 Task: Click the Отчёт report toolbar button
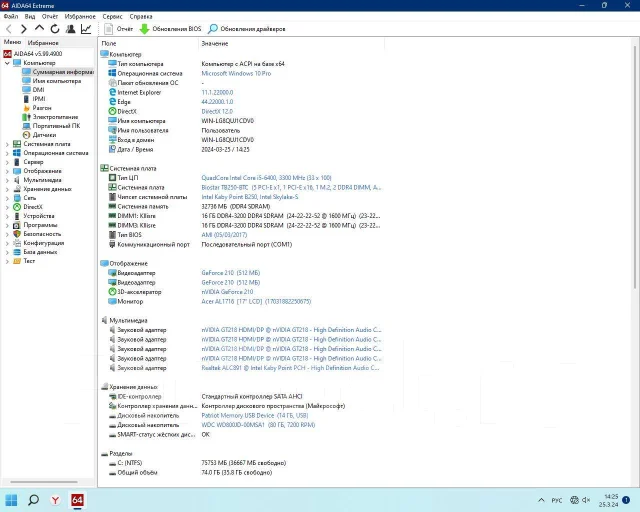pyautogui.click(x=118, y=29)
